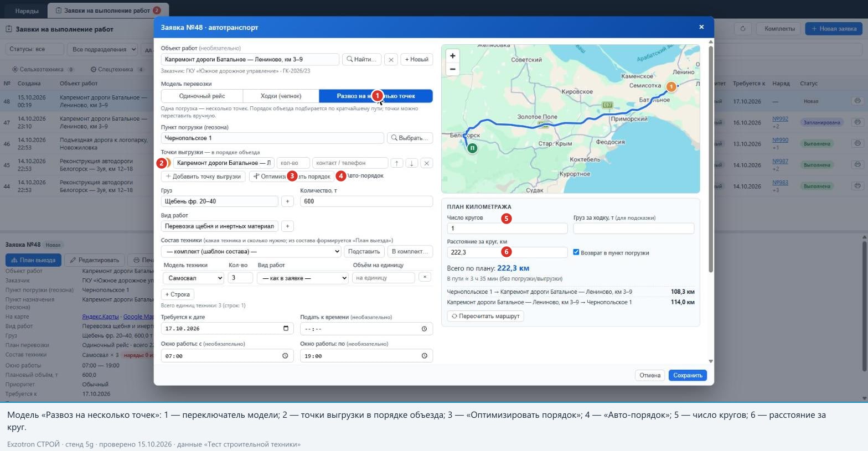Open the Статусы: все filter
The height and width of the screenshot is (451, 868).
pyautogui.click(x=34, y=49)
